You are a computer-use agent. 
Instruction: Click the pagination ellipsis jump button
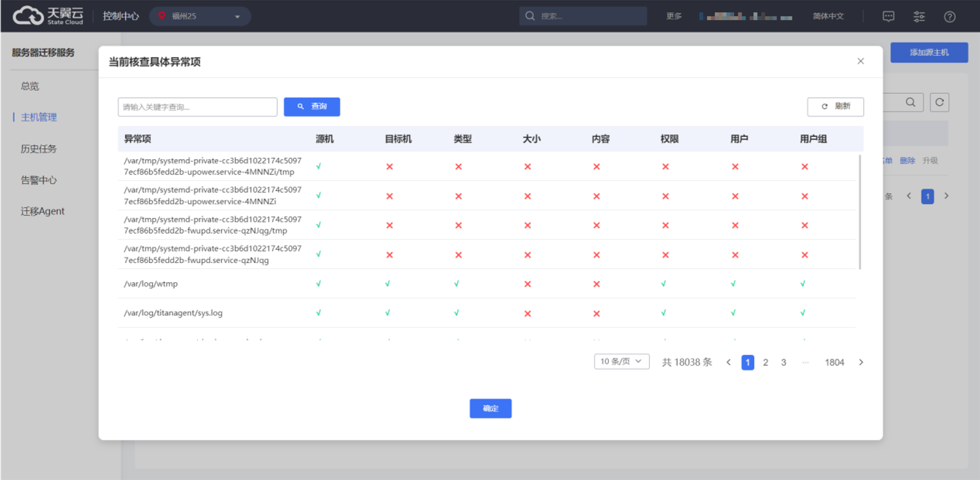point(805,362)
